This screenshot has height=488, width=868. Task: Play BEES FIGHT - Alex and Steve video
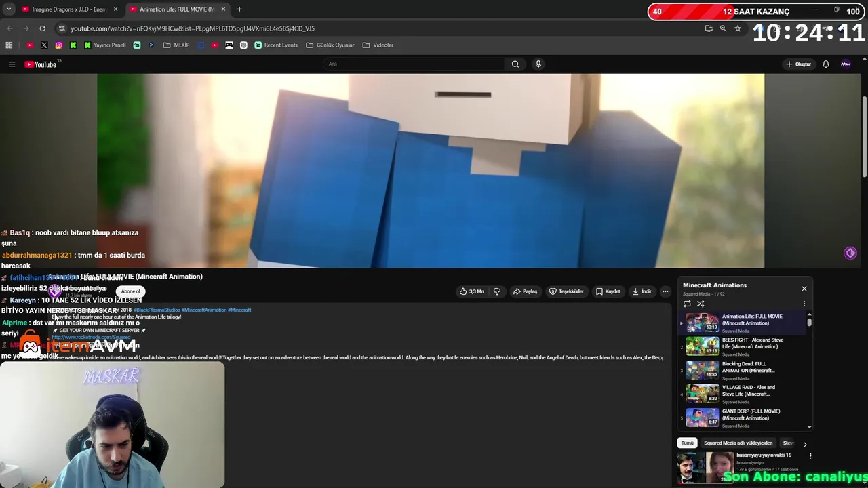pos(741,346)
